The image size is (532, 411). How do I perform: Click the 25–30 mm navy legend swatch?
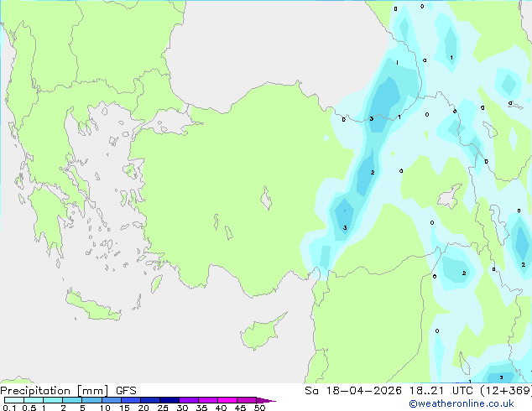coord(170,400)
